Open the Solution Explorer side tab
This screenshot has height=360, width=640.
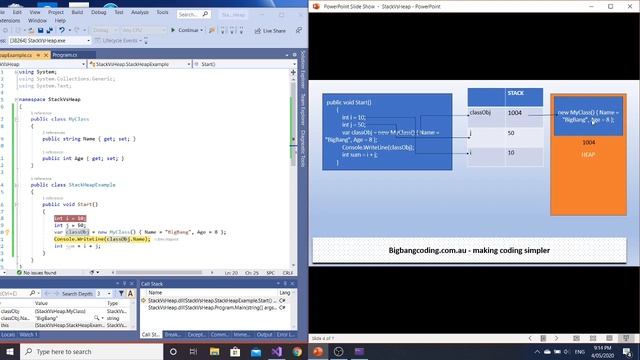(x=303, y=70)
